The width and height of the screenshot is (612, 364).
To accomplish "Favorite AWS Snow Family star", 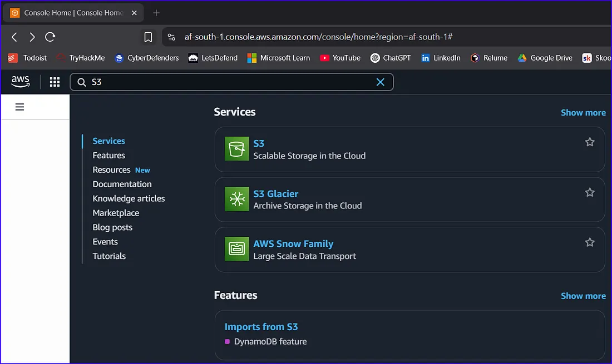I will (x=589, y=242).
